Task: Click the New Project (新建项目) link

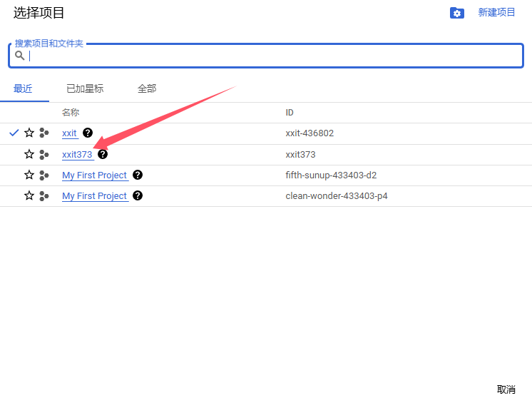Action: 496,13
